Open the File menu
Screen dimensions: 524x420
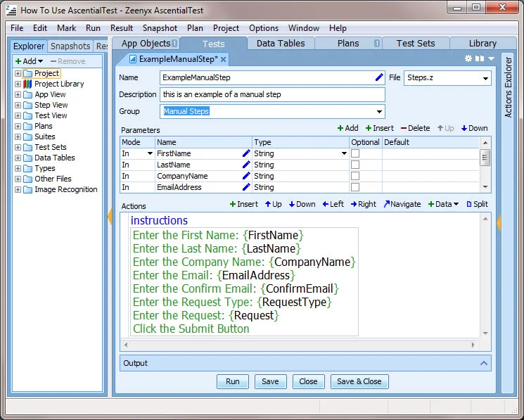click(17, 28)
